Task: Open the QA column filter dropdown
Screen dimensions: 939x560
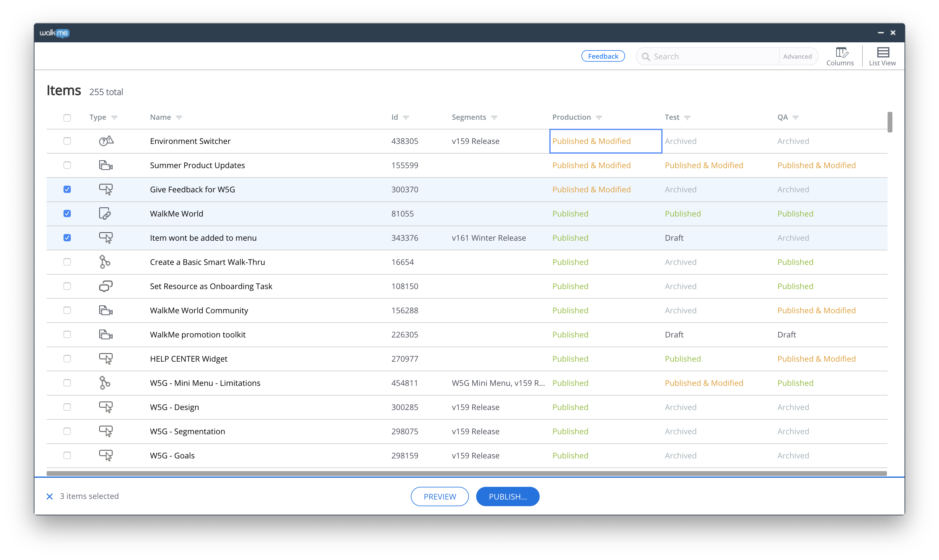Action: click(796, 118)
